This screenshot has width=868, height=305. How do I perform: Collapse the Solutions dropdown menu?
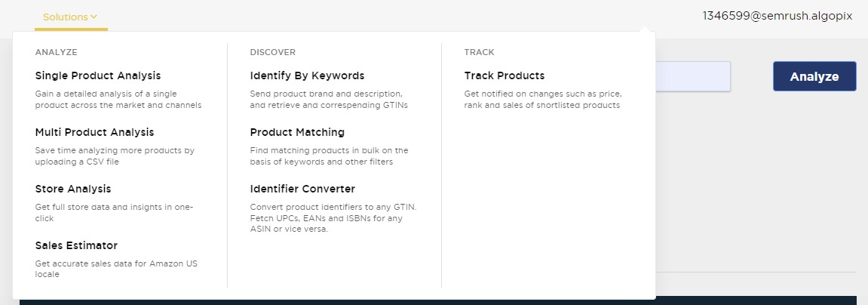(x=65, y=16)
